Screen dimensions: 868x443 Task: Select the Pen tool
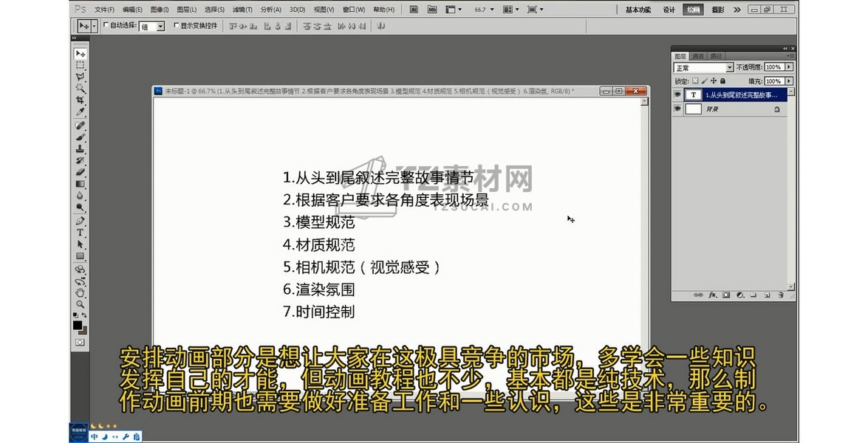pyautogui.click(x=81, y=221)
